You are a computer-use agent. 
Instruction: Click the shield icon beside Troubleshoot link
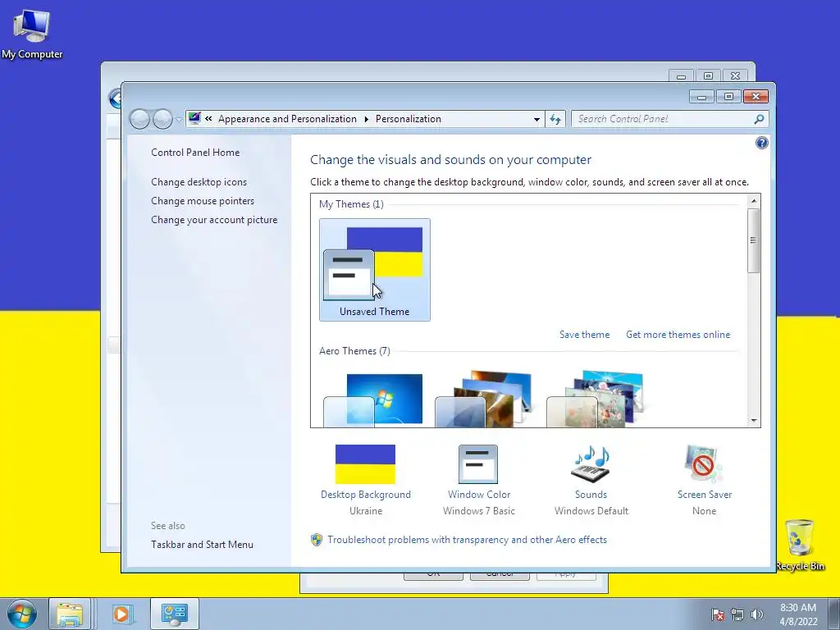click(317, 540)
